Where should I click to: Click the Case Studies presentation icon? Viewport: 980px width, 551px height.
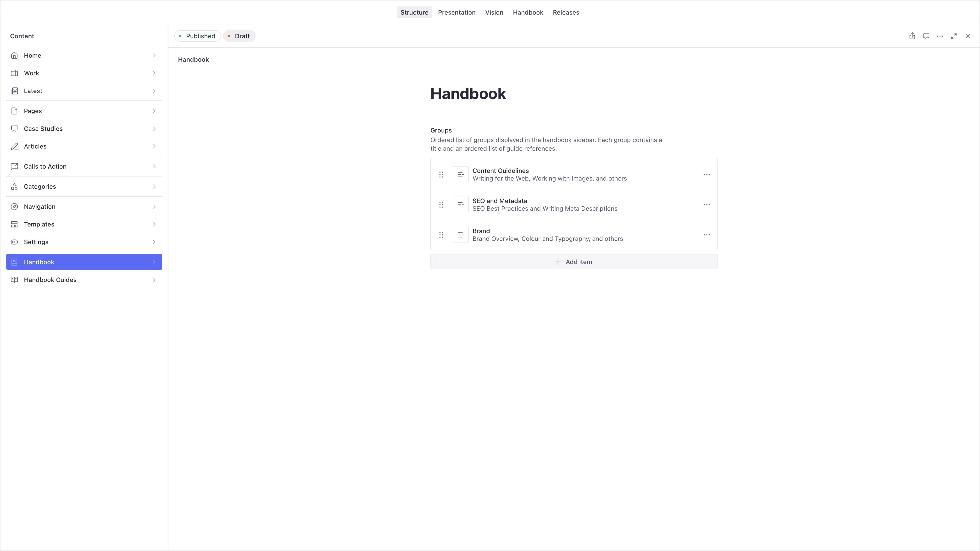14,128
